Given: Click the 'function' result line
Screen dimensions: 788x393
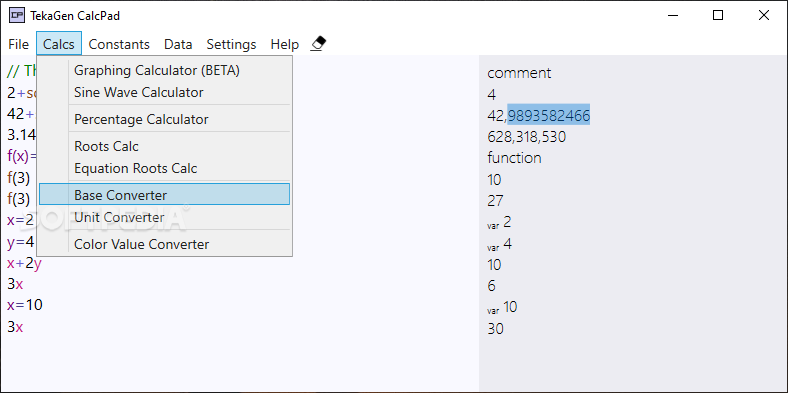Looking at the screenshot, I should click(515, 158).
